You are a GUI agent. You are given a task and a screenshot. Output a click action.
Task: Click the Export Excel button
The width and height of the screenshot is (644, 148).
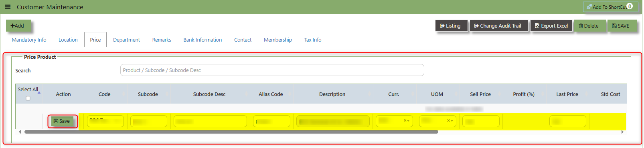click(x=551, y=26)
